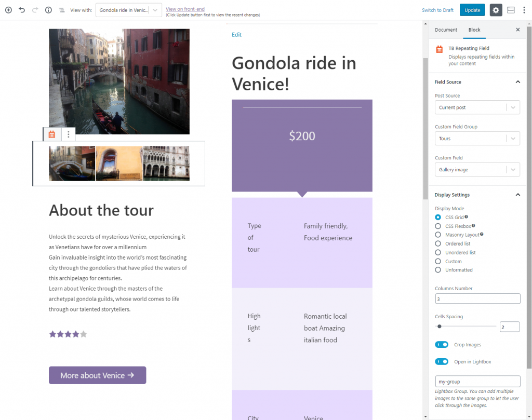Click the Update button

click(x=472, y=10)
